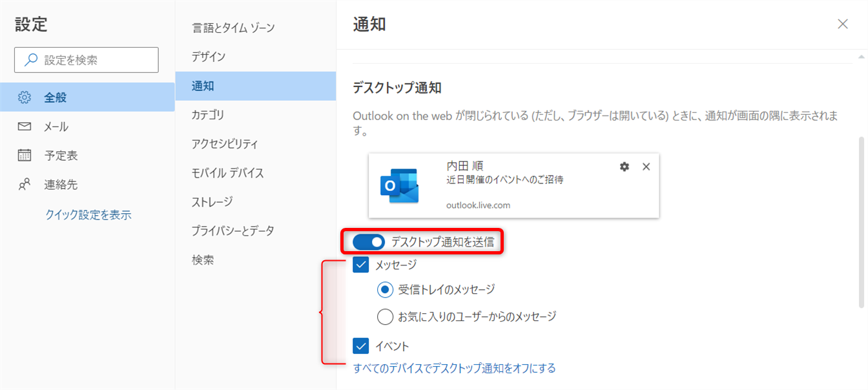
Task: Click the magnifier icon in settings search
Action: 30,60
